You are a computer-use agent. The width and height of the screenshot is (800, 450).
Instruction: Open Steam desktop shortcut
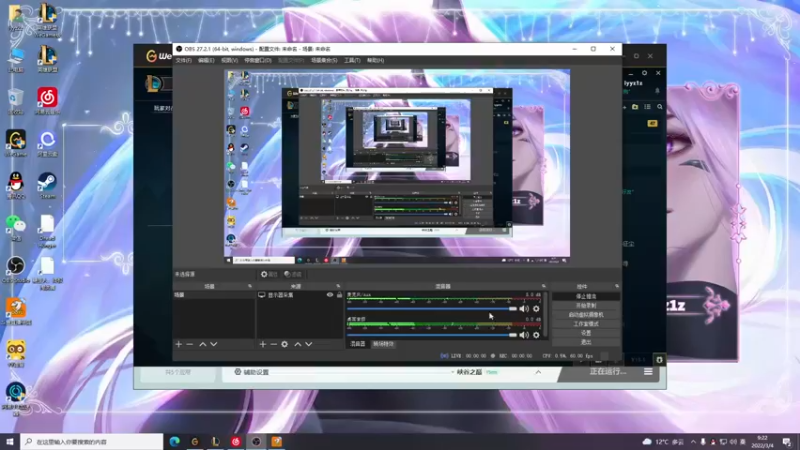47,186
